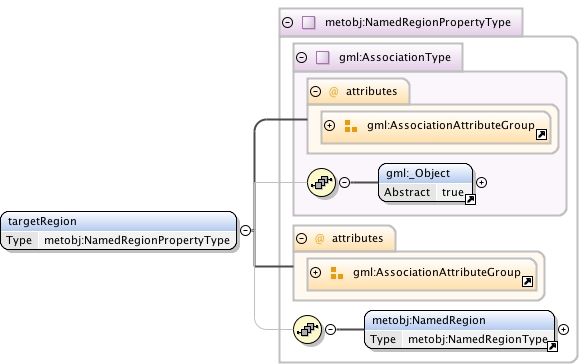The height and width of the screenshot is (364, 579).
Task: Click attribute group icon in second gml:AssociationAttributeGroup
Action: pos(336,273)
